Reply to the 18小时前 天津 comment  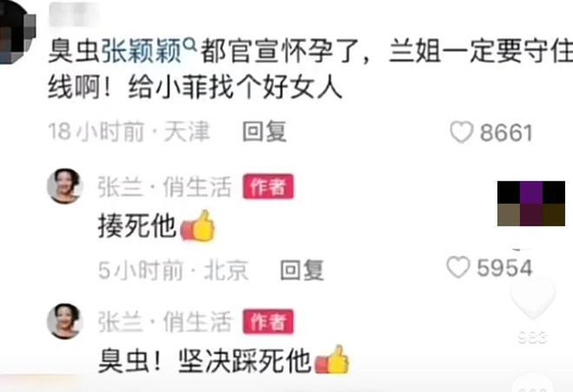[265, 132]
